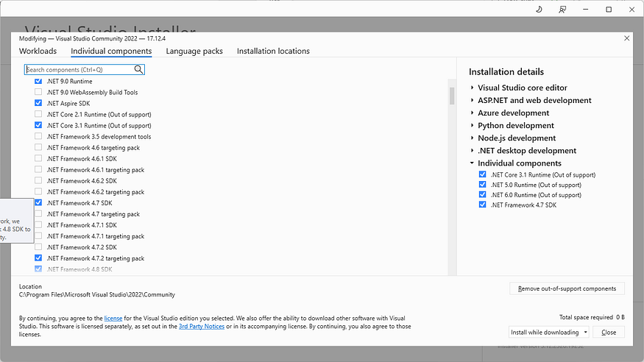Uncheck .NET Framework 4.7 SDK in component list
The width and height of the screenshot is (644, 362).
[x=38, y=203]
